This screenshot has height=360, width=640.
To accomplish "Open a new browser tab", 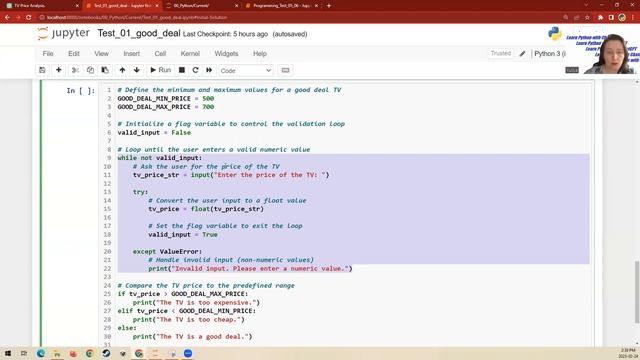I will (x=329, y=6).
